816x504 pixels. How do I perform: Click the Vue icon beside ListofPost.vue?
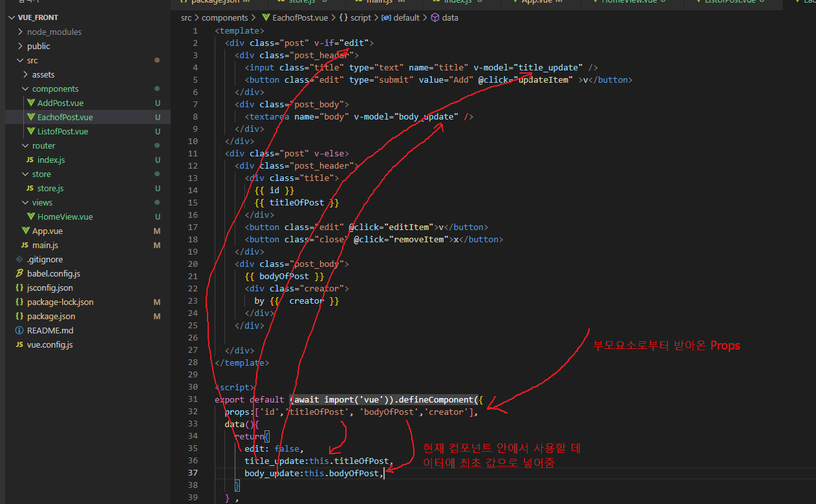click(30, 131)
